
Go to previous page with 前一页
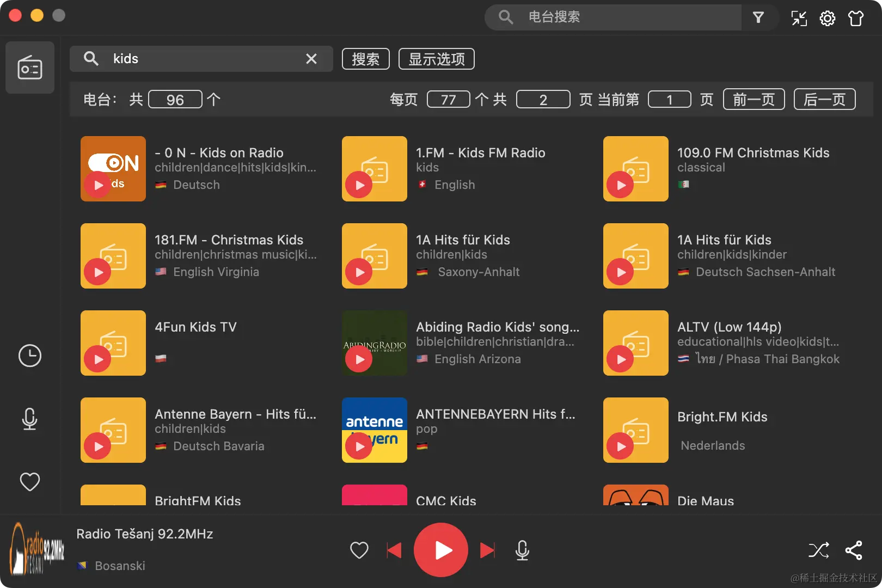click(754, 99)
